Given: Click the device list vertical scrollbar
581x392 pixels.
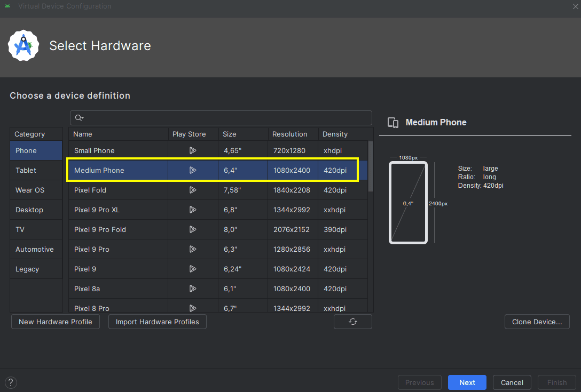Looking at the screenshot, I should [371, 166].
